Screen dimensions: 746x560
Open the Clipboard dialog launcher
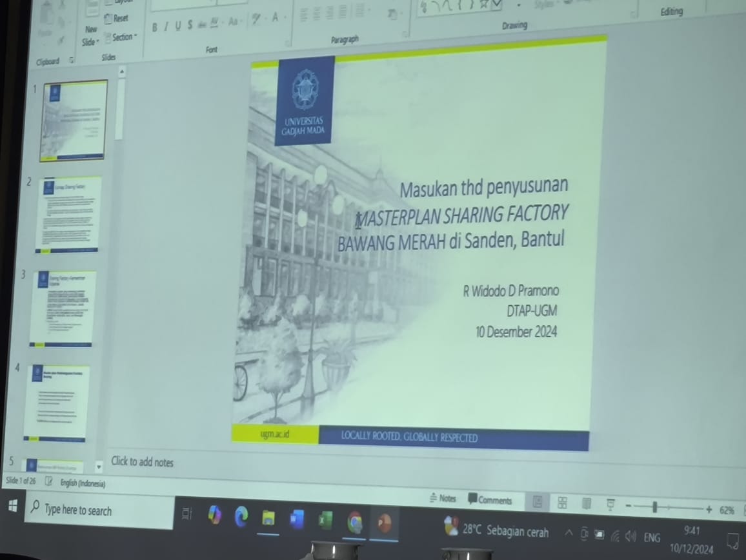pos(72,60)
